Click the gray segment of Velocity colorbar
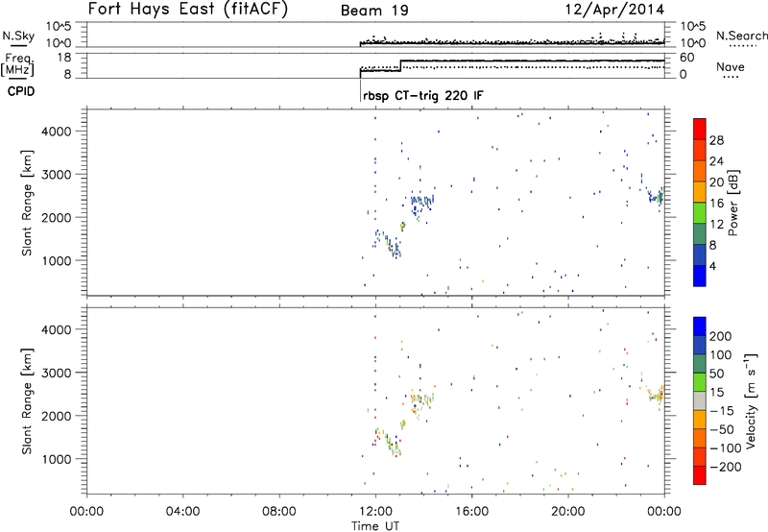This screenshot has height=532, width=768. pos(700,400)
